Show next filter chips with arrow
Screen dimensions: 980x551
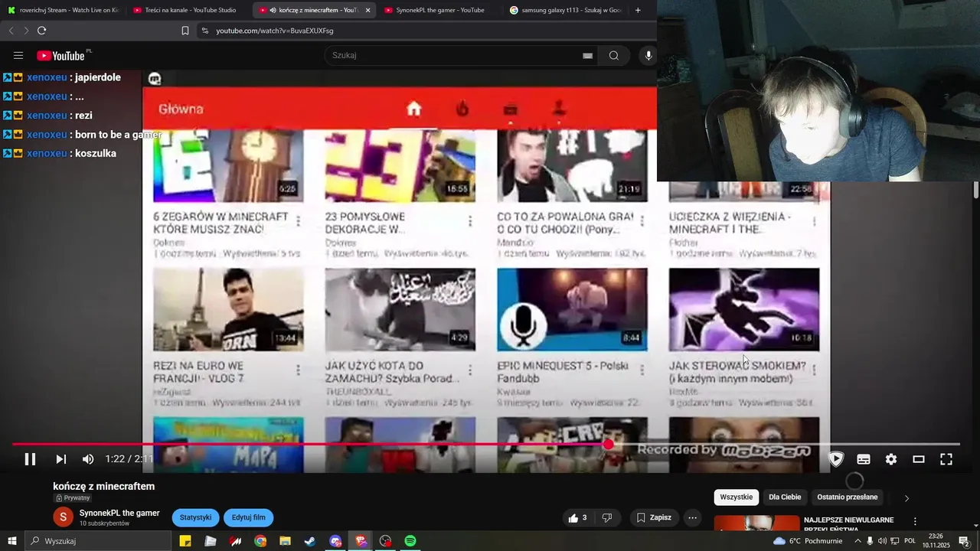click(906, 498)
